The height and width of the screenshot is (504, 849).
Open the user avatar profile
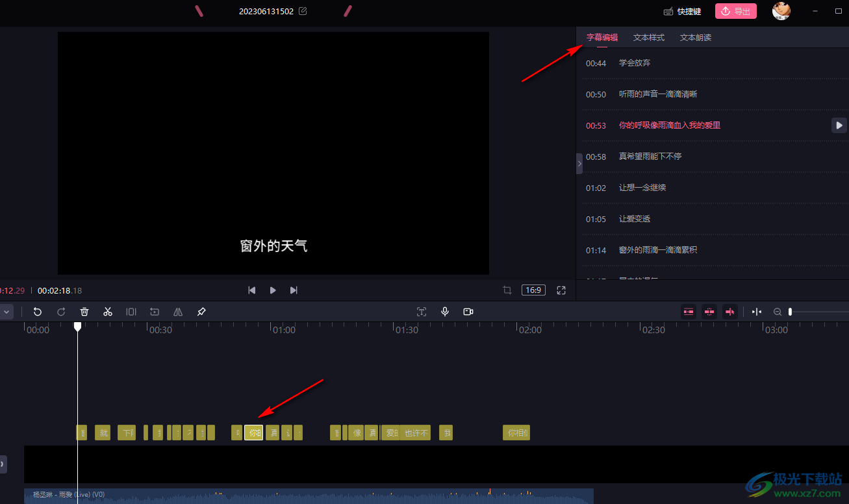(x=781, y=11)
